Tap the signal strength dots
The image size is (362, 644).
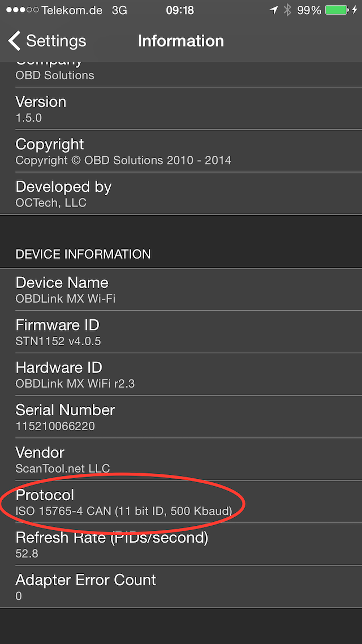coord(21,10)
